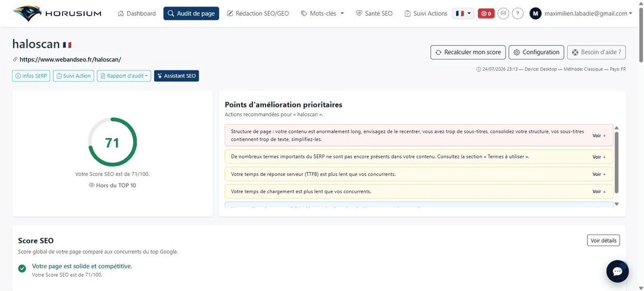This screenshot has width=644, height=291.
Task: Click Voir on the temps de chargement alert
Action: click(x=599, y=191)
